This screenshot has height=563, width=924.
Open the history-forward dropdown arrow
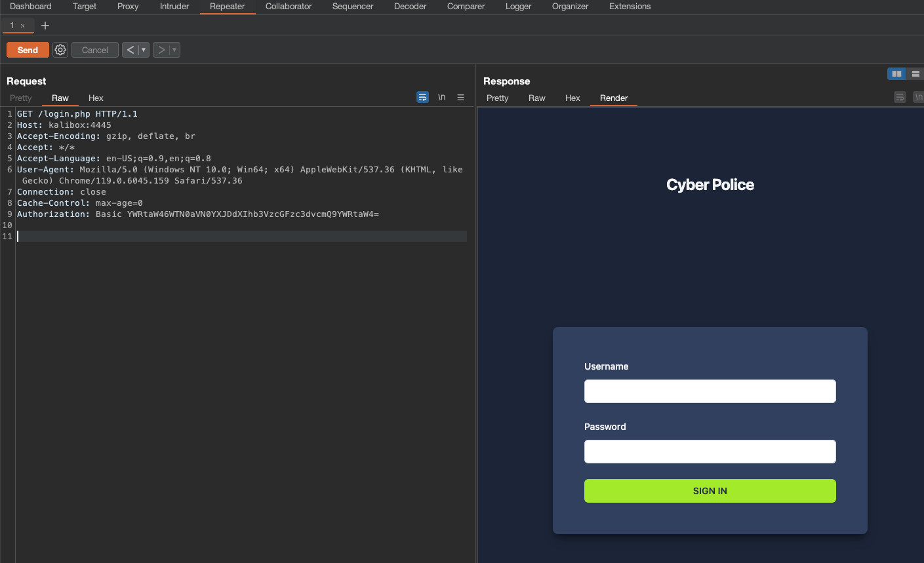coord(174,50)
